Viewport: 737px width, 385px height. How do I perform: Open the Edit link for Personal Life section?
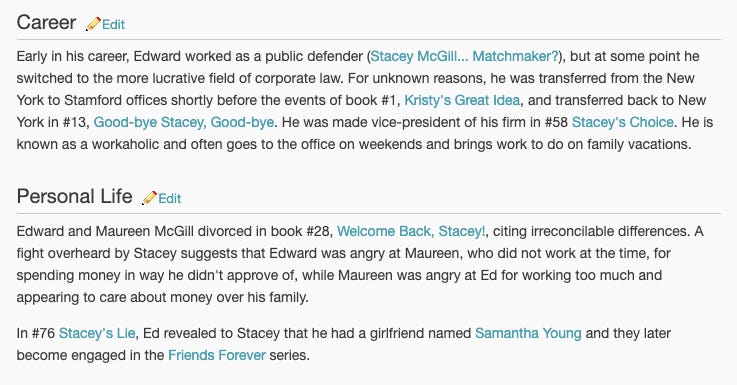170,199
